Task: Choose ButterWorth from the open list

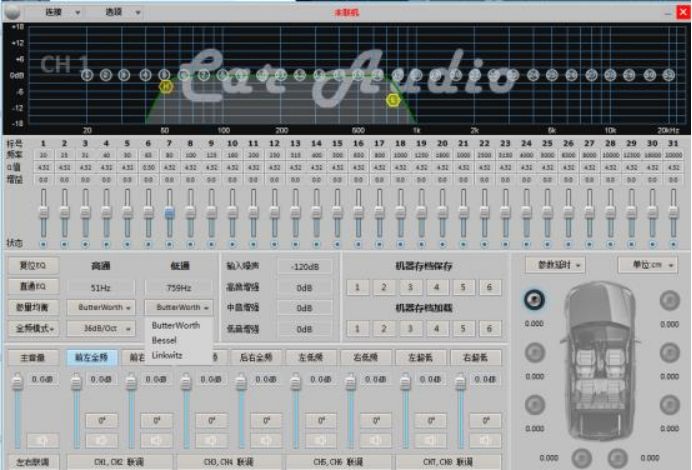Action: point(176,325)
